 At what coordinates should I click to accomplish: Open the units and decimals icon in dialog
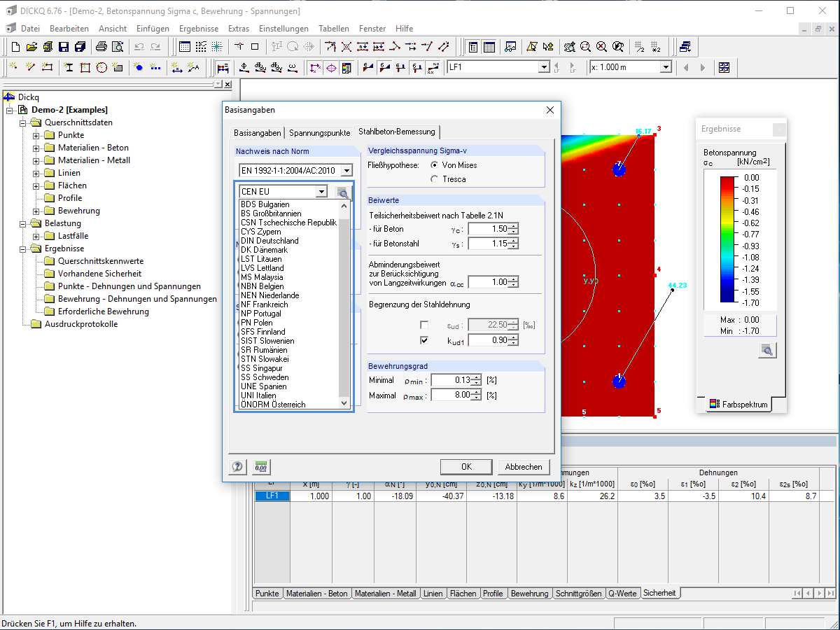(262, 467)
